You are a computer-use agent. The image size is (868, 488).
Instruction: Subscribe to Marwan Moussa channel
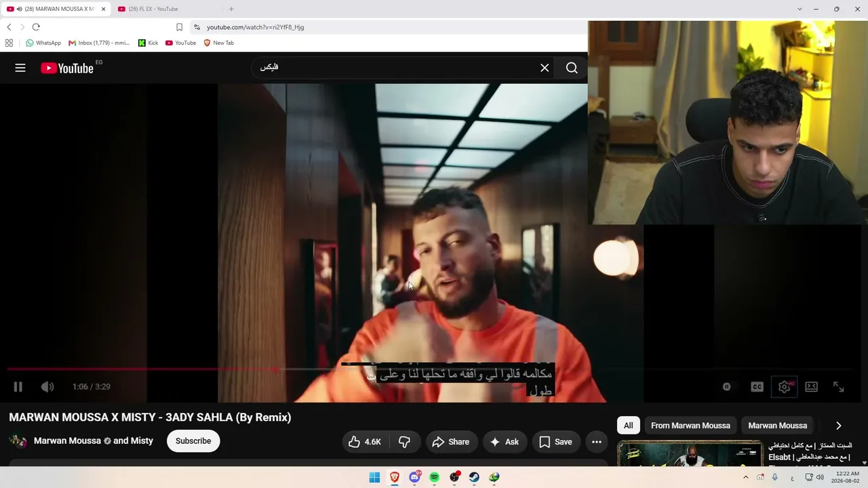193,441
